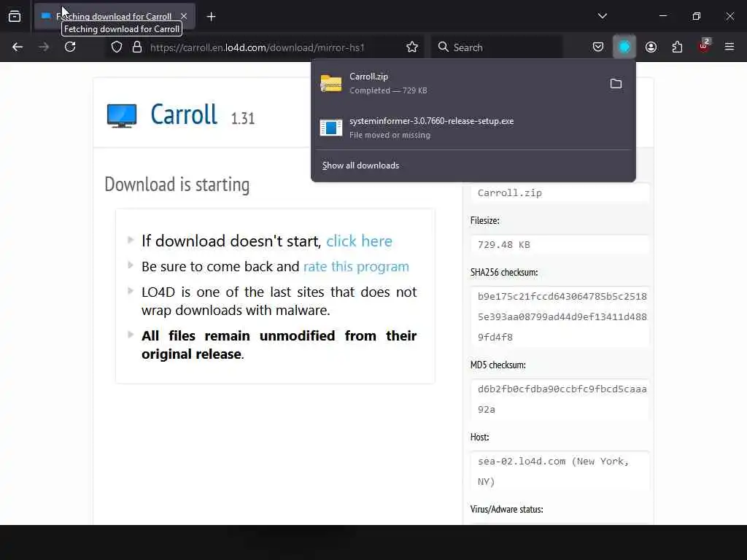Click the systeminformer installer file icon
Viewport: 747px width, 560px height.
[x=330, y=128]
